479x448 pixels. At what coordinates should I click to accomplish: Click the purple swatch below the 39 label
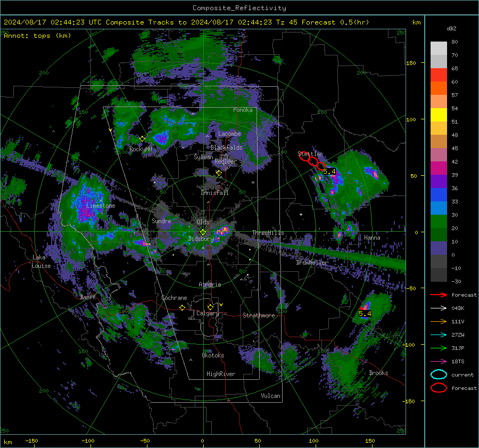[x=439, y=182]
